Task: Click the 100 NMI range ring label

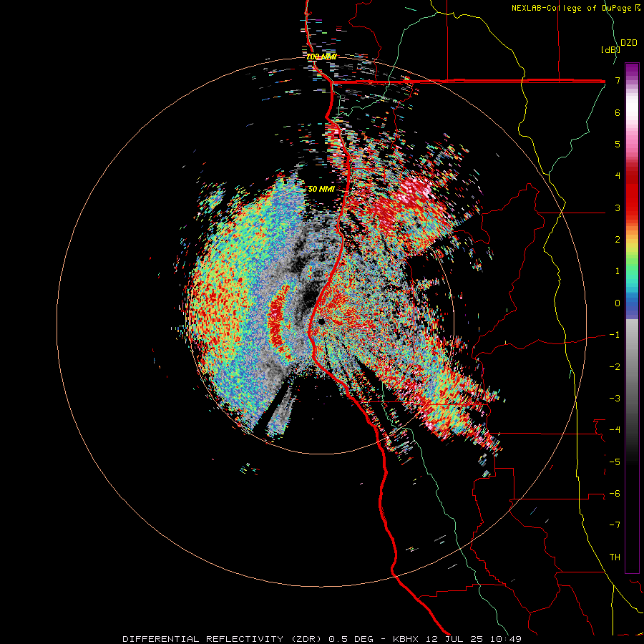Action: 321,57
